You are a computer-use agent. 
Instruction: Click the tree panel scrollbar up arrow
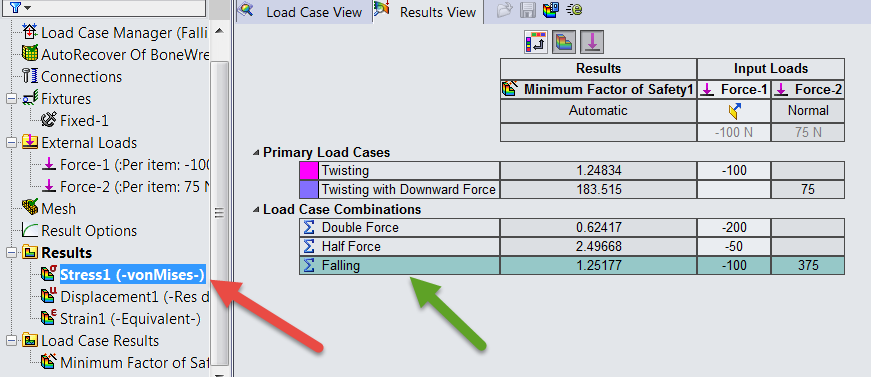pos(219,31)
